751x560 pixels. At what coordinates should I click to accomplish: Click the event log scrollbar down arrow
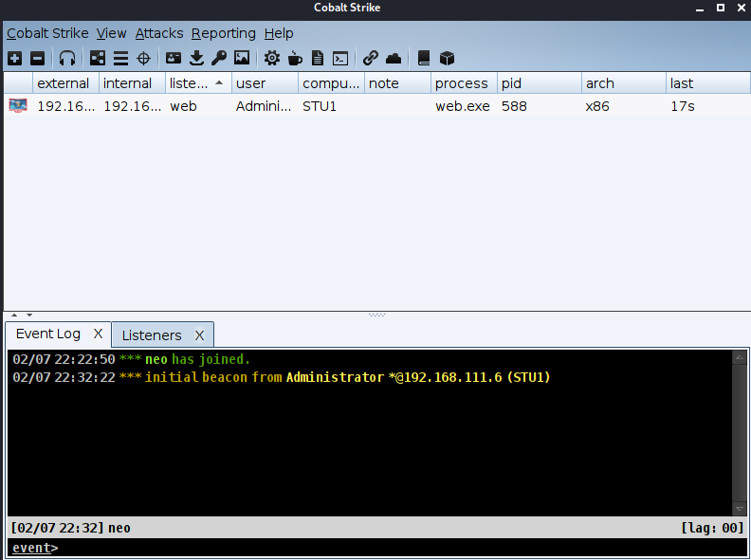tap(740, 509)
